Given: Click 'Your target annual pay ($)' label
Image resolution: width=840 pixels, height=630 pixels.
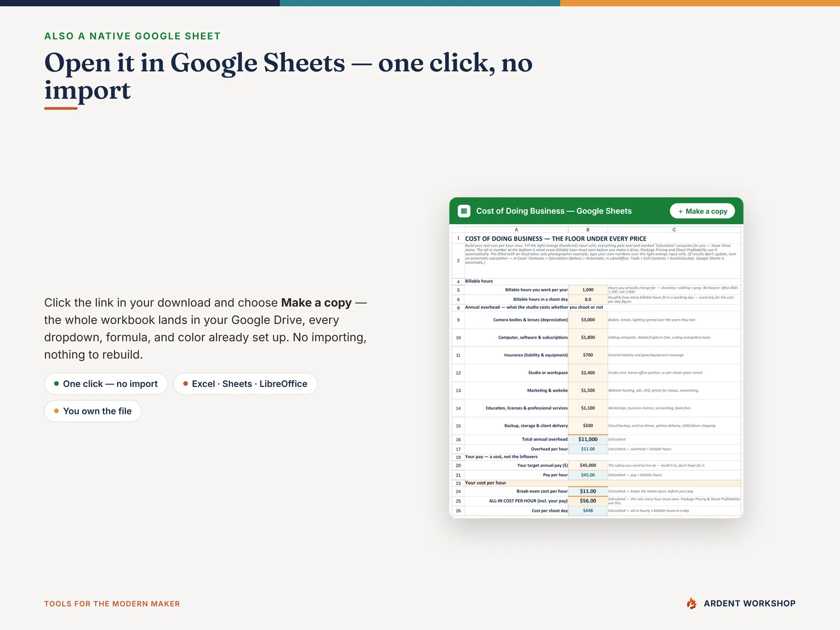Looking at the screenshot, I should coord(542,465).
